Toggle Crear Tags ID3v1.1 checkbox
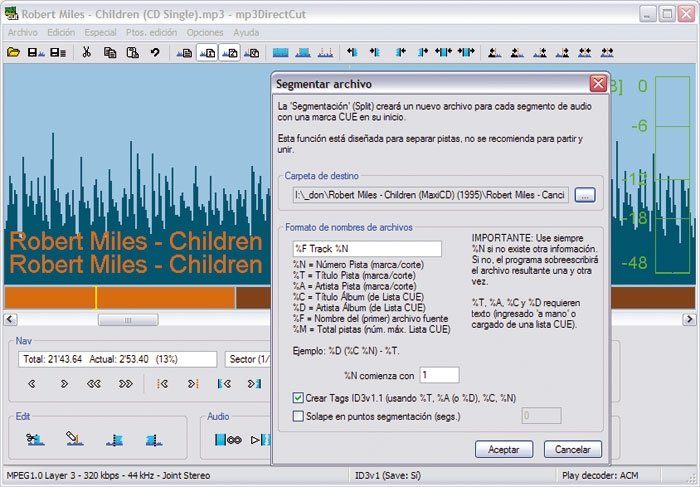700x487 pixels. click(298, 398)
